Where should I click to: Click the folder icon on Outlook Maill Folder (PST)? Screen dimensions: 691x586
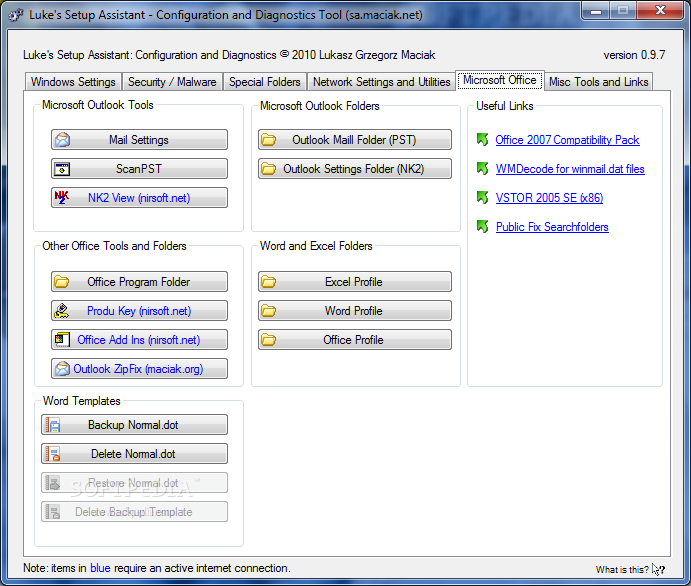tap(268, 140)
